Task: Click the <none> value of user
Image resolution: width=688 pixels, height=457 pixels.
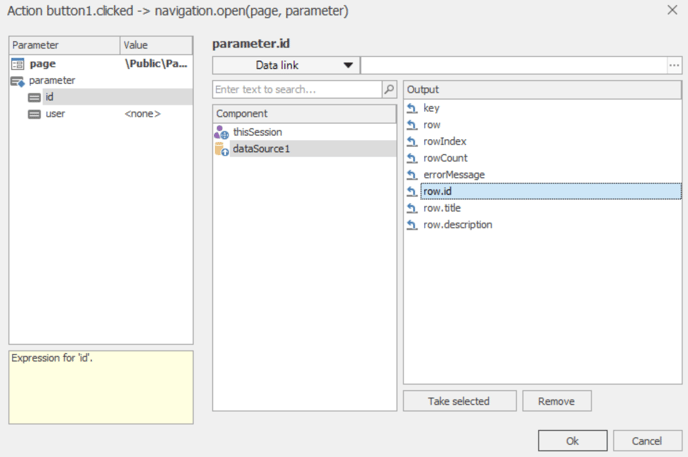Action: (143, 114)
